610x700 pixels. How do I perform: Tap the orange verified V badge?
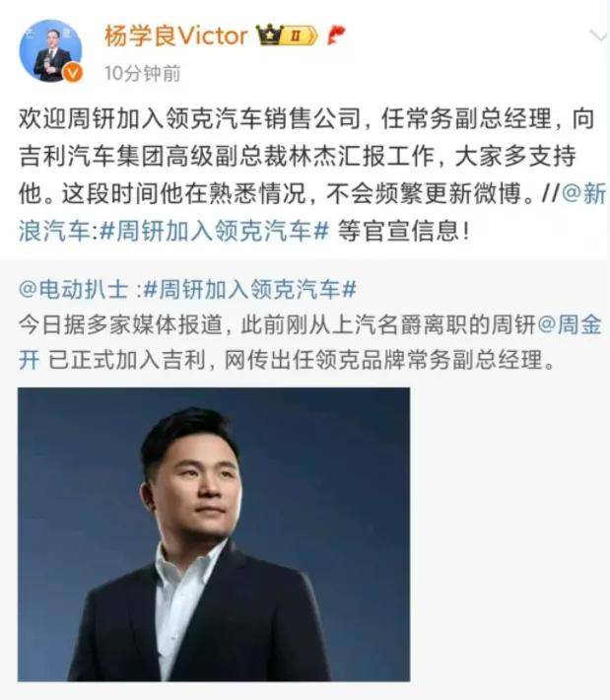point(73,73)
